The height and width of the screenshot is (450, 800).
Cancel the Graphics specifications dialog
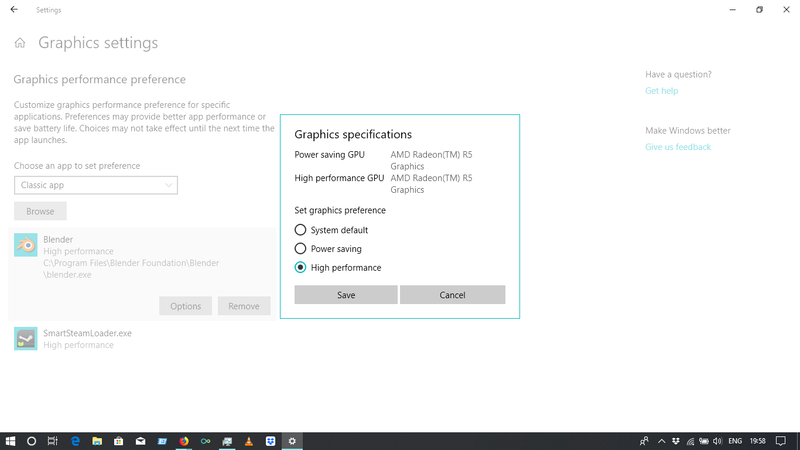point(452,295)
